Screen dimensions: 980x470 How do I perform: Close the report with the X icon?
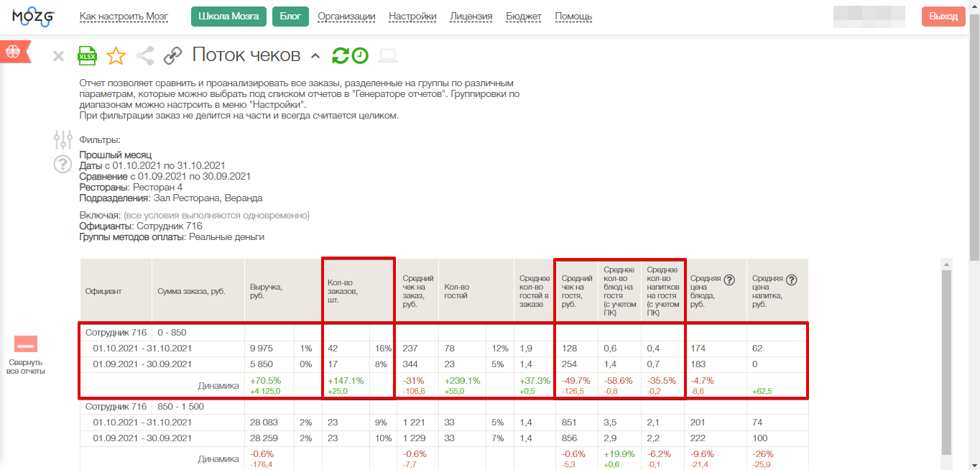coord(59,56)
